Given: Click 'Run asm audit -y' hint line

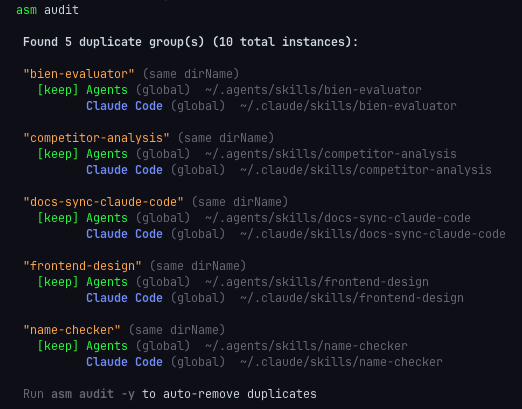Looking at the screenshot, I should point(170,394).
